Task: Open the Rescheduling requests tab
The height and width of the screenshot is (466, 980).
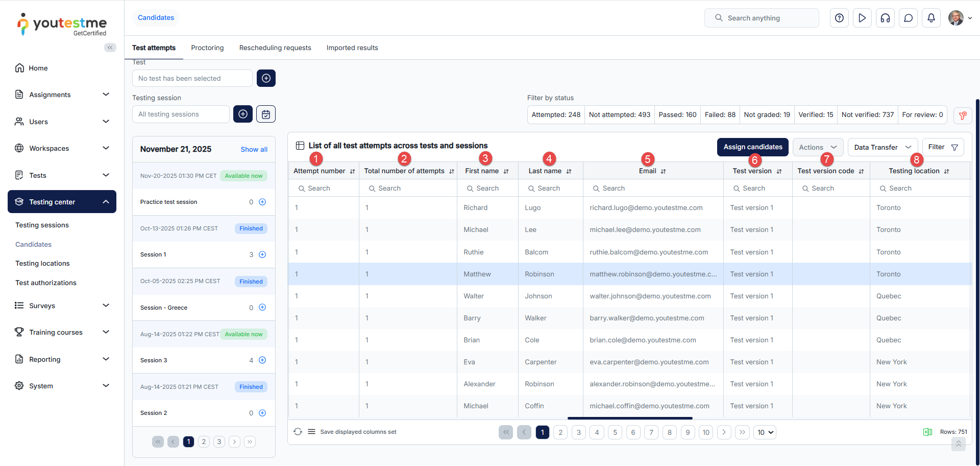Action: click(x=275, y=48)
